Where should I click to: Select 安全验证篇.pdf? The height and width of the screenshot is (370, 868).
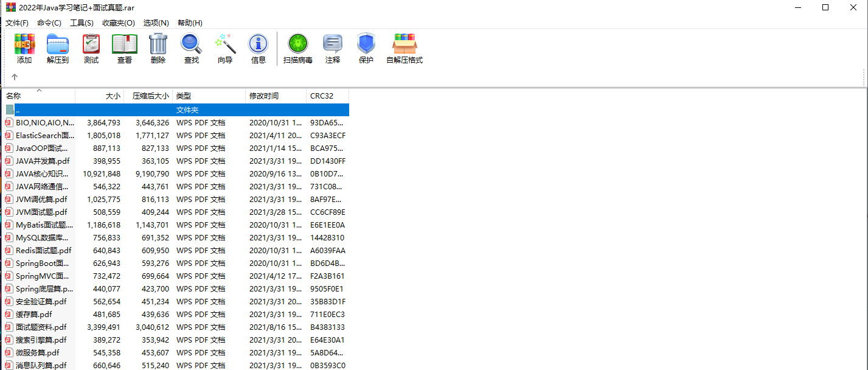coord(42,301)
